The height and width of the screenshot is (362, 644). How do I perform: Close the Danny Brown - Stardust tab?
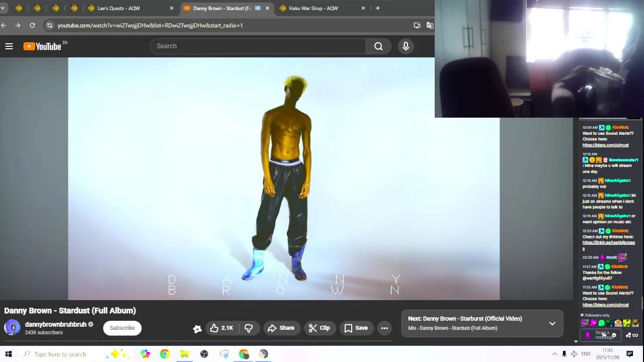coord(267,8)
